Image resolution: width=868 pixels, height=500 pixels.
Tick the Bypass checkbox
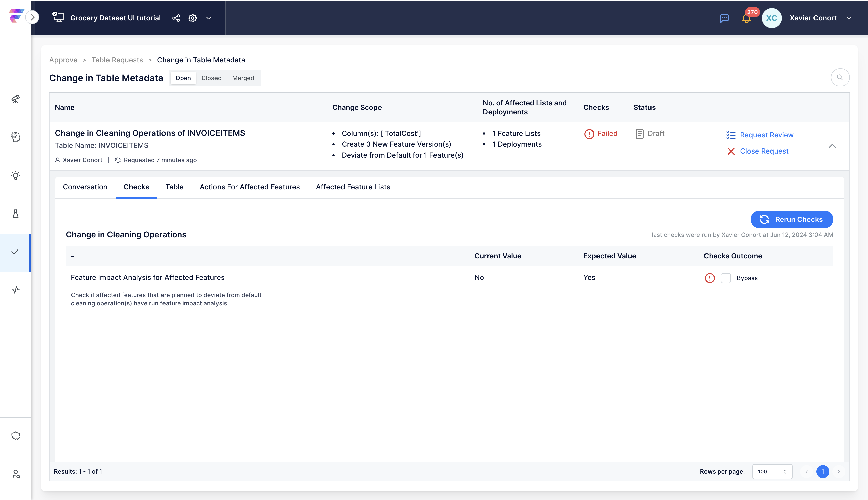coord(726,278)
